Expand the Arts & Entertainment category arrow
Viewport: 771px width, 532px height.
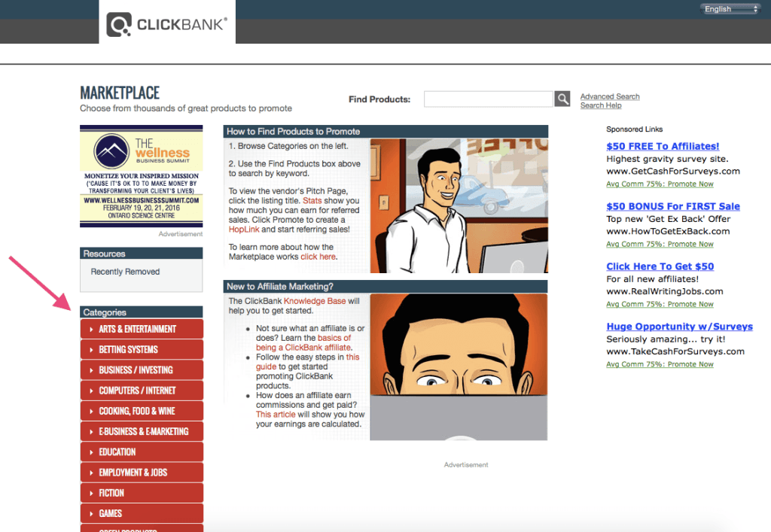91,329
